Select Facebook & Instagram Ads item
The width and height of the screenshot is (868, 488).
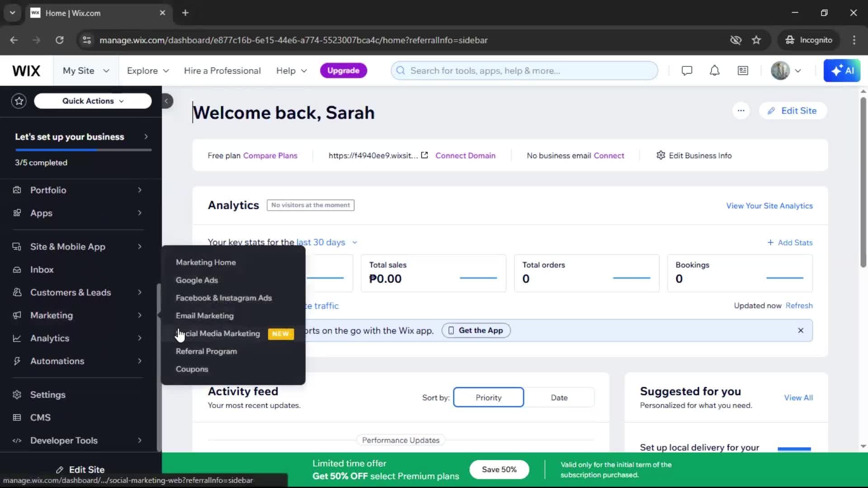pos(224,298)
